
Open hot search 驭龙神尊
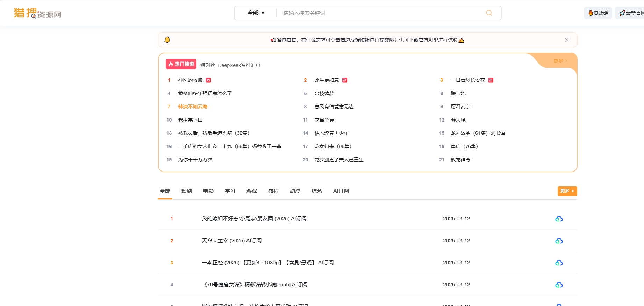460,160
